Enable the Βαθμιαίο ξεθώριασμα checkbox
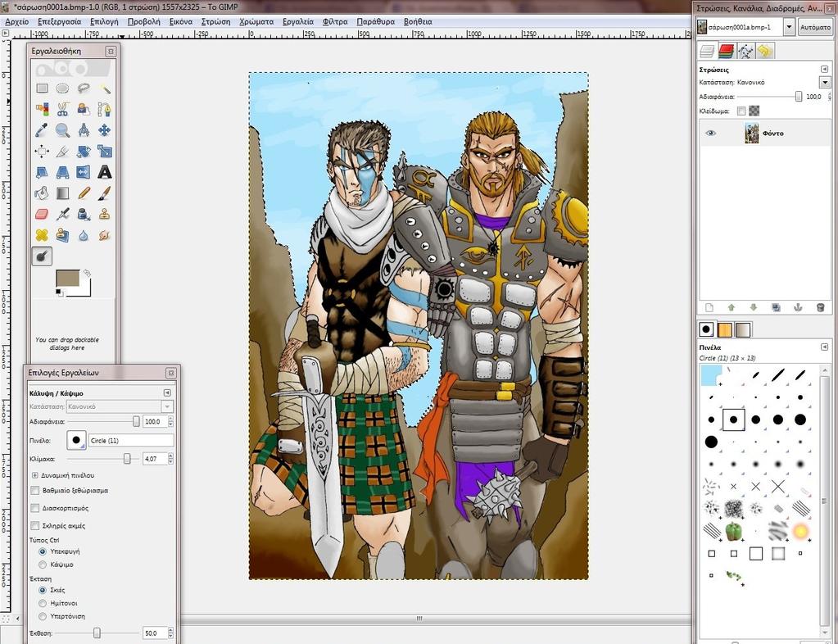 coord(35,490)
